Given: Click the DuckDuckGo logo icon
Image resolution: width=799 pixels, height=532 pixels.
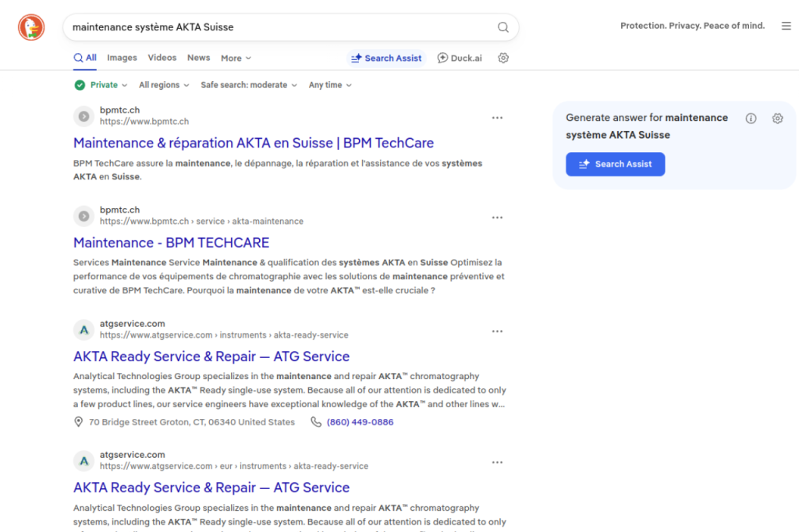Looking at the screenshot, I should tap(31, 27).
